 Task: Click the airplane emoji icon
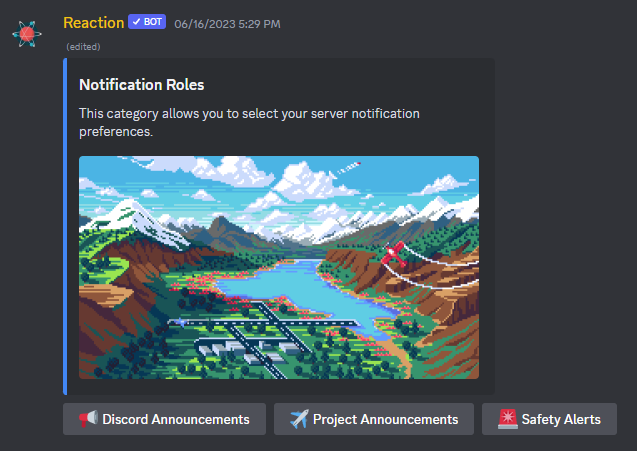(299, 419)
